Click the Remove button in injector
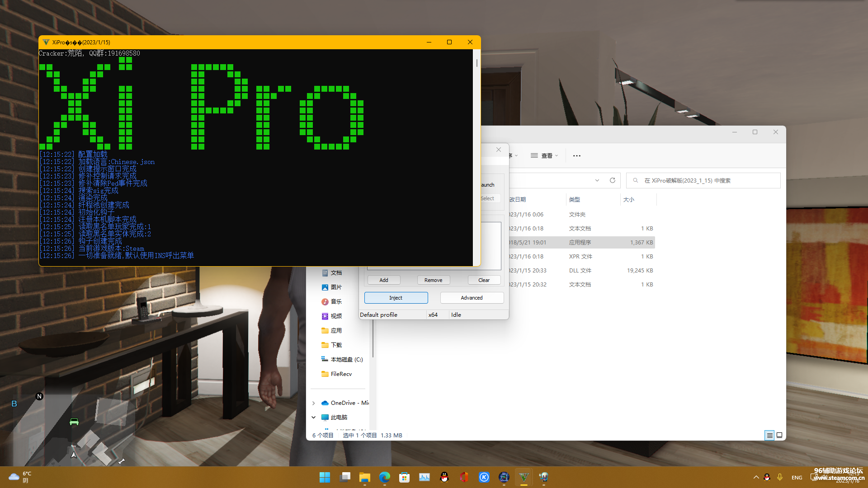This screenshot has height=488, width=868. [433, 280]
